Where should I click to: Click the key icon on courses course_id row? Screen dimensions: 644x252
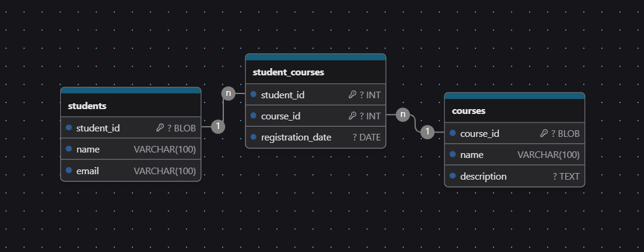543,133
